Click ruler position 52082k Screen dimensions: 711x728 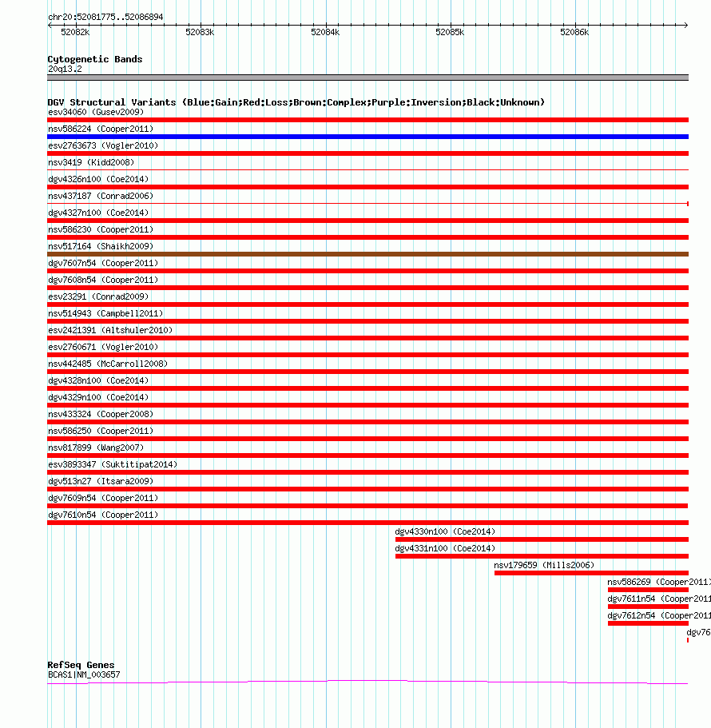pyautogui.click(x=75, y=32)
